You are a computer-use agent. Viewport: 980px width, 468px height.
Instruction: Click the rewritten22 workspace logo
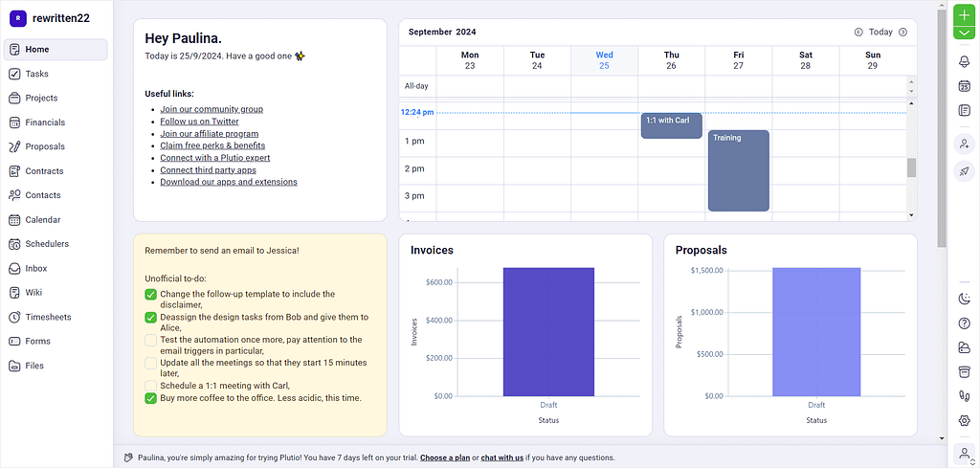coord(18,18)
